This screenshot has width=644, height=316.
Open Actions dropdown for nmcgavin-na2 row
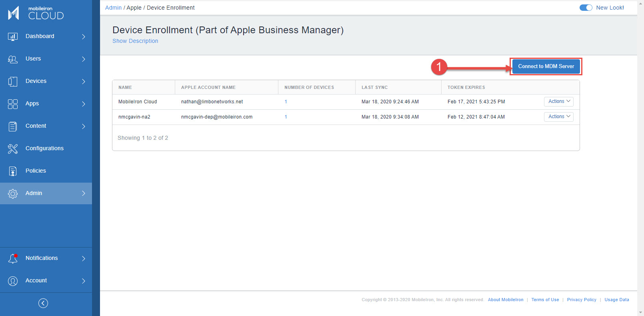pyautogui.click(x=559, y=117)
